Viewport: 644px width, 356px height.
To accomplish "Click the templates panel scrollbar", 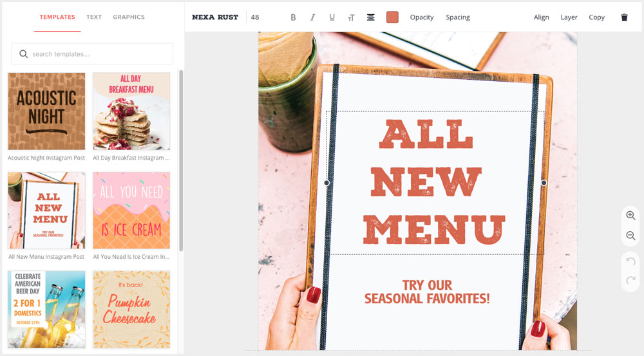I will click(x=181, y=160).
